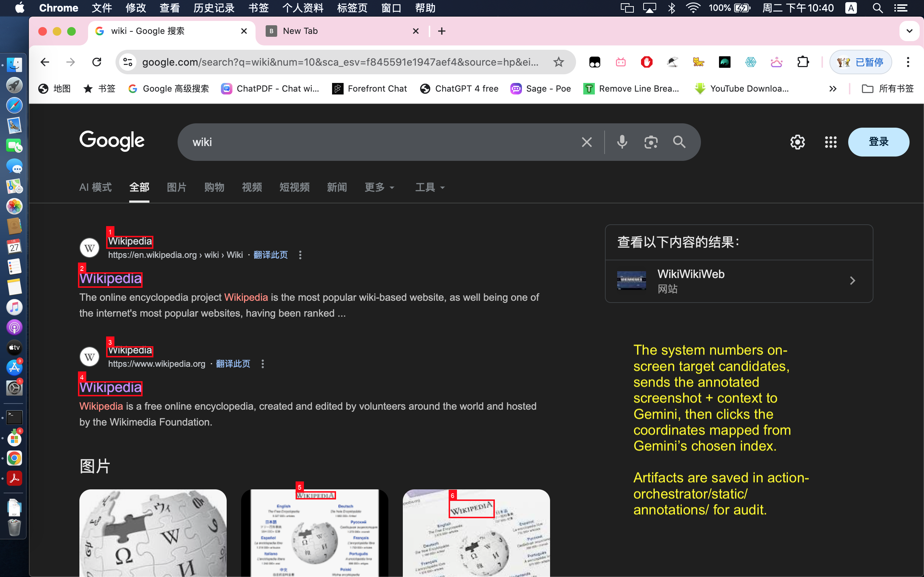Screen dimensions: 924x577
Task: Open the 所有书签 bookmarks folder icon
Action: tap(867, 88)
